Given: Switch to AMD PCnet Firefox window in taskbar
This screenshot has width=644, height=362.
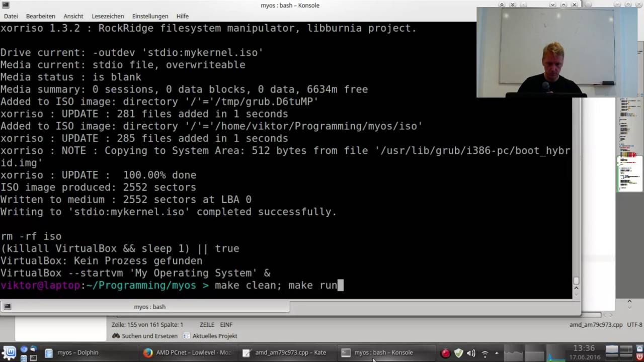Looking at the screenshot, I should pos(188,352).
